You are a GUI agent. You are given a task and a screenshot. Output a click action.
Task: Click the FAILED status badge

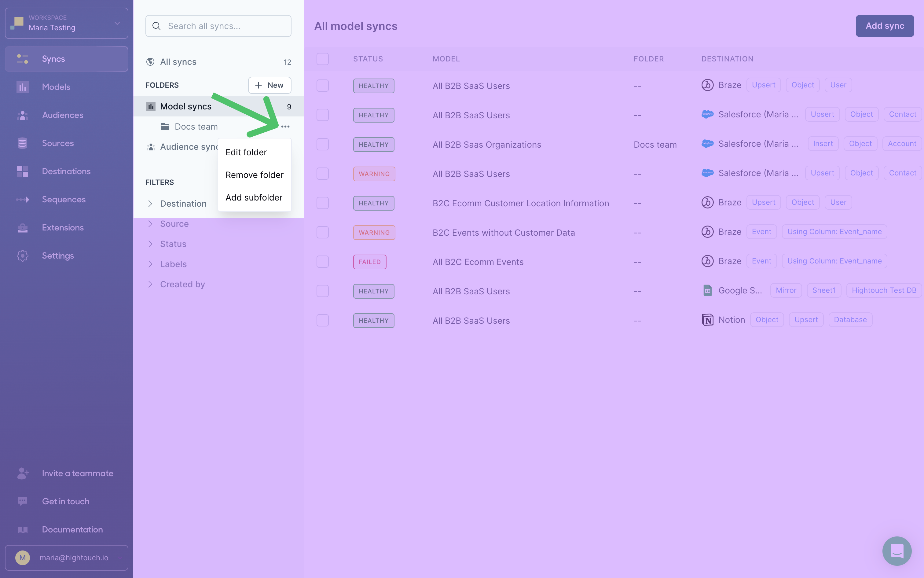[369, 262]
